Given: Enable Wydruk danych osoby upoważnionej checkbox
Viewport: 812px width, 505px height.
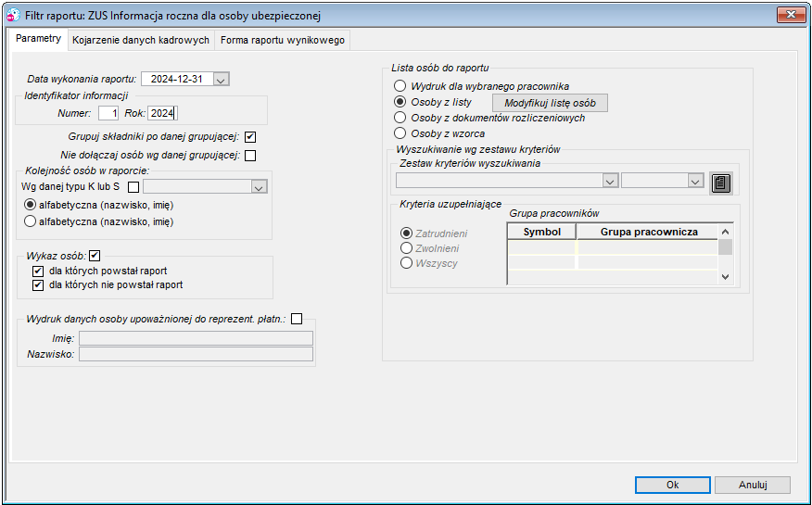Looking at the screenshot, I should (x=297, y=320).
